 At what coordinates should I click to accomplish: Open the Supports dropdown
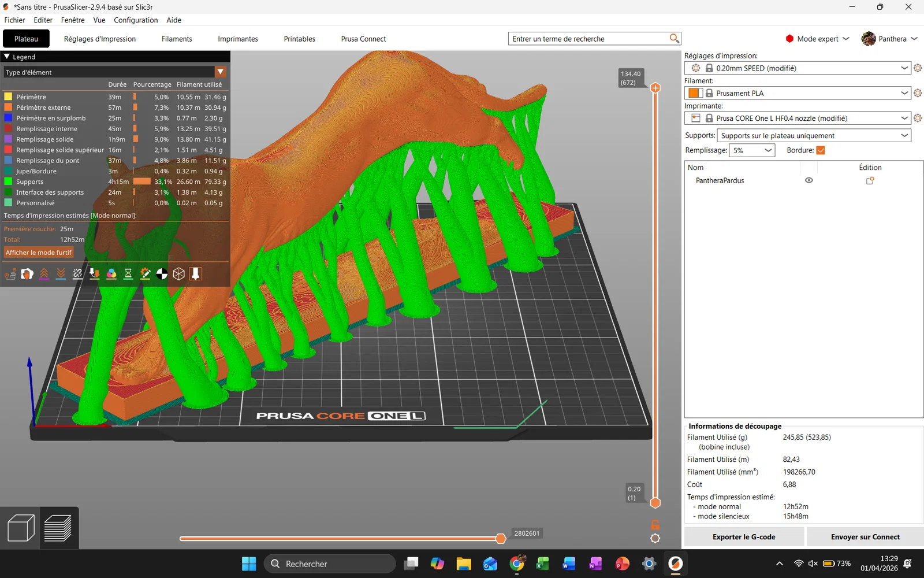tap(814, 135)
